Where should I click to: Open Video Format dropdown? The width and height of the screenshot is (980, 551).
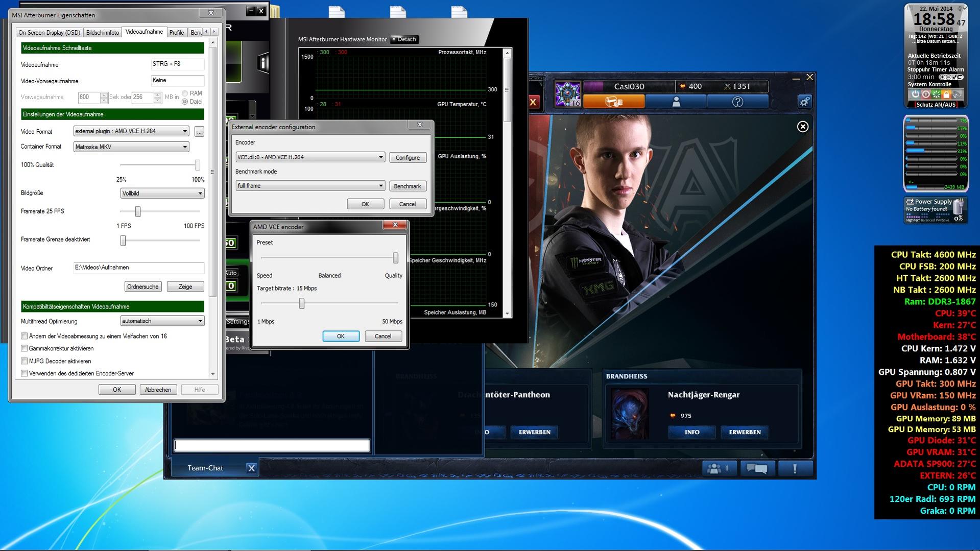131,131
